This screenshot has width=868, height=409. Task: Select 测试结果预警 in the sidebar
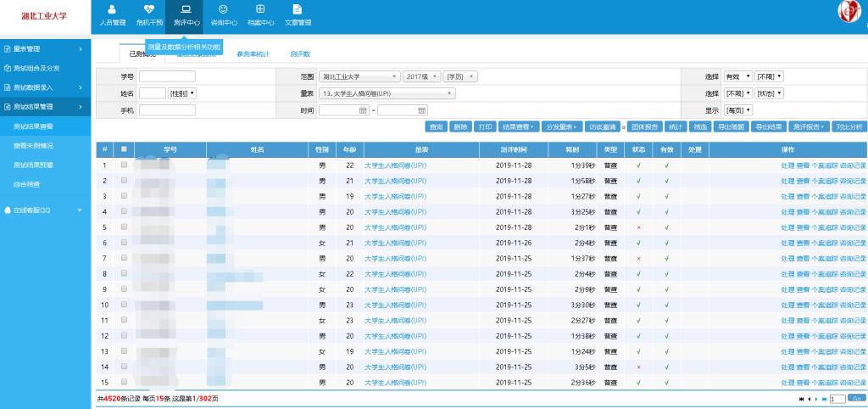point(33,165)
